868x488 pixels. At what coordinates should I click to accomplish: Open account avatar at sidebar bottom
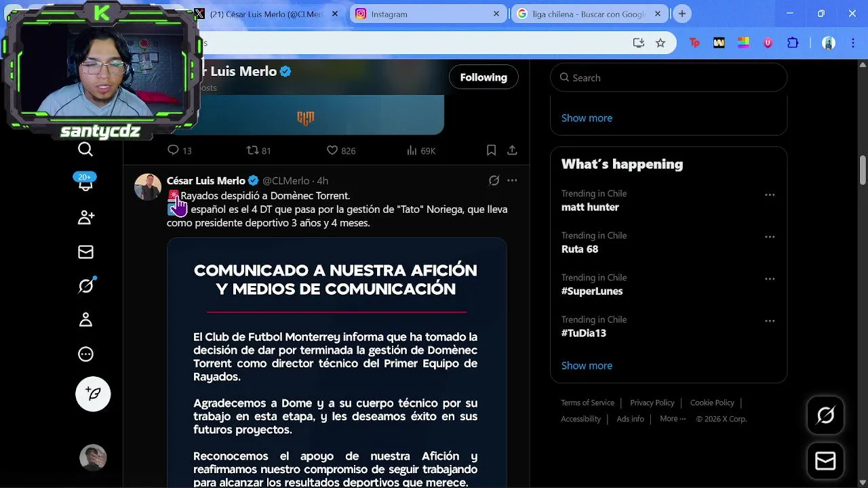pyautogui.click(x=93, y=457)
